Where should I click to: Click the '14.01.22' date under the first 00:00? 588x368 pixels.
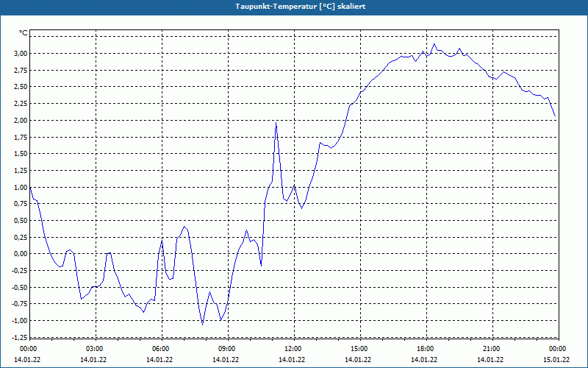27,360
